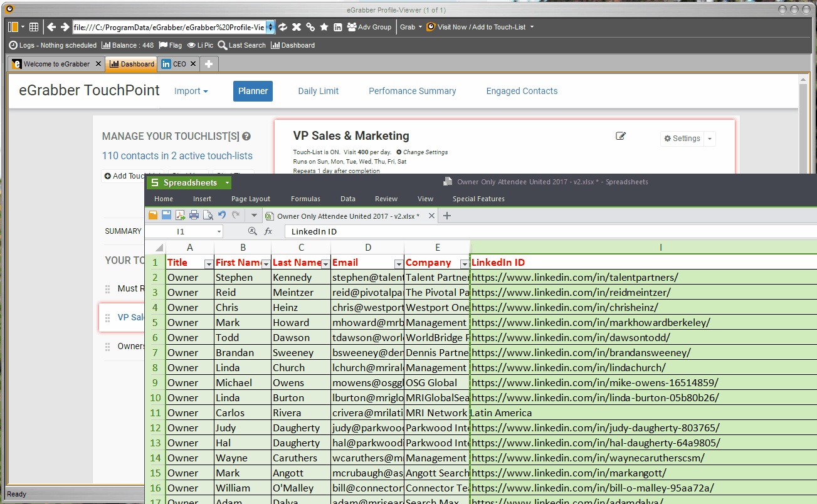Click the Dashboard shortcut in second toolbar
The height and width of the screenshot is (504, 817).
[x=293, y=45]
